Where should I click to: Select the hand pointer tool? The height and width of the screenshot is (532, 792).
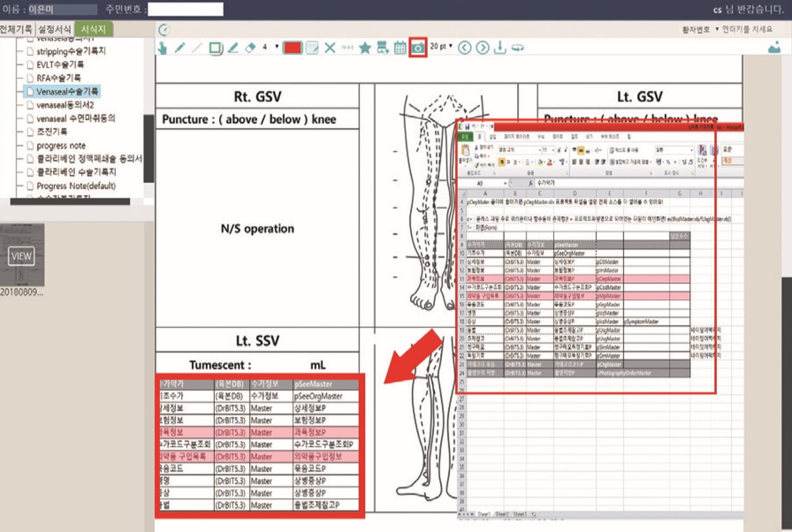(162, 48)
